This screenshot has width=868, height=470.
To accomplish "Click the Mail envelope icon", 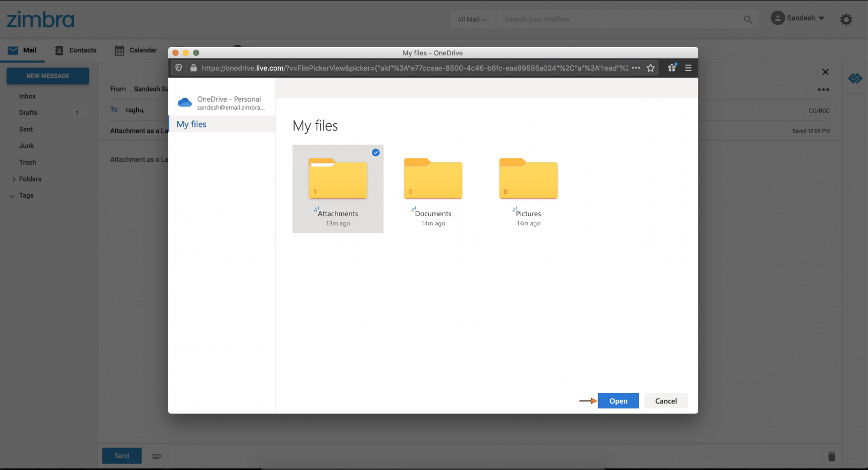I will (13, 50).
